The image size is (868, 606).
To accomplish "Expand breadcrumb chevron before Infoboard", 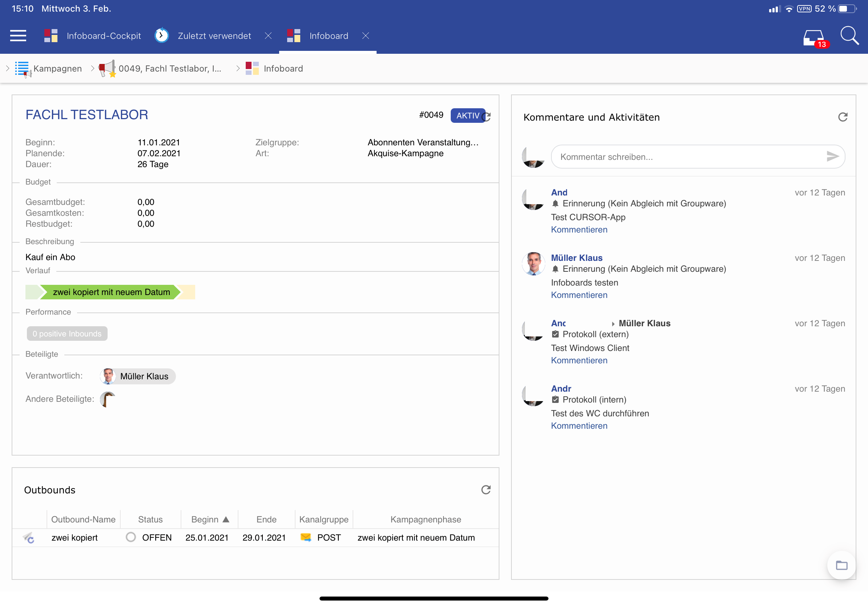I will (x=238, y=68).
